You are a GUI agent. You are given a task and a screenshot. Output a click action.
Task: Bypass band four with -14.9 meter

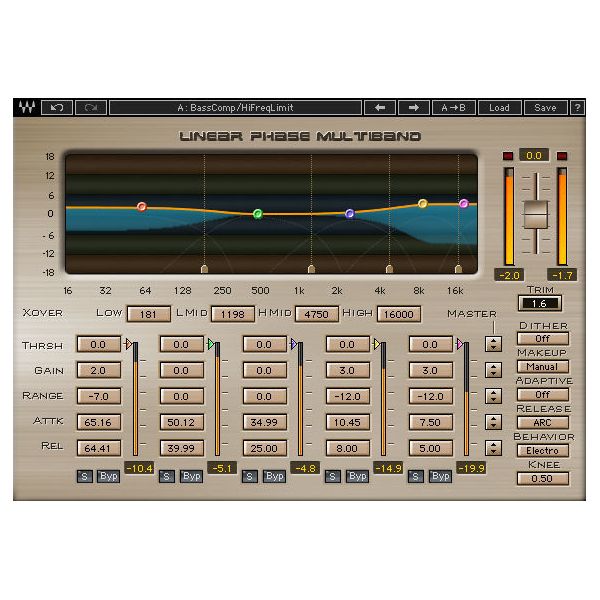(357, 476)
